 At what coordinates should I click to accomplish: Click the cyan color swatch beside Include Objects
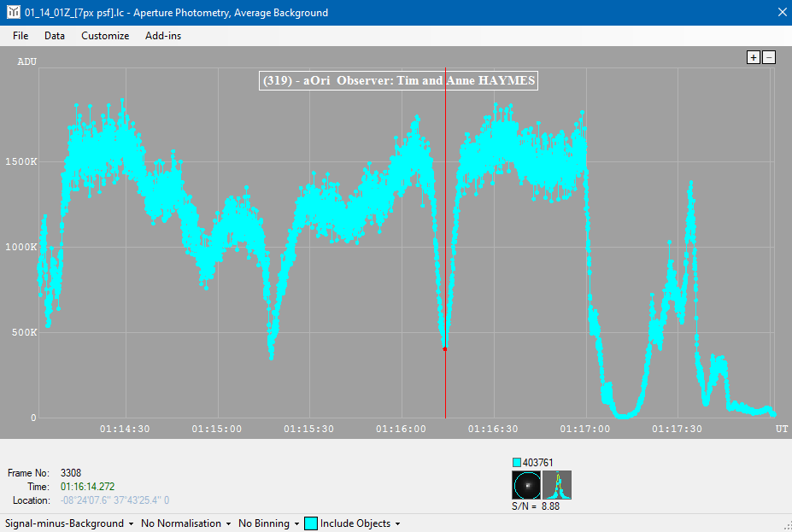click(311, 523)
